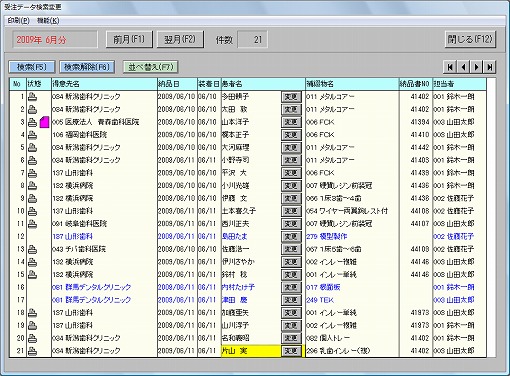Screen dimensions: 510x376
Task: Click printer status icon in row 6
Action: click(x=32, y=160)
